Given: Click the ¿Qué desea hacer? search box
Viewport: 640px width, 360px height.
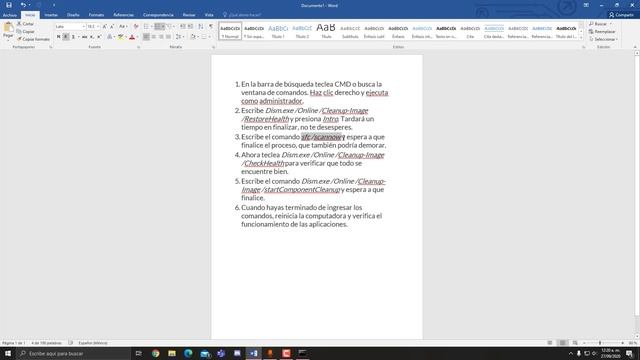Looking at the screenshot, I should [242, 15].
